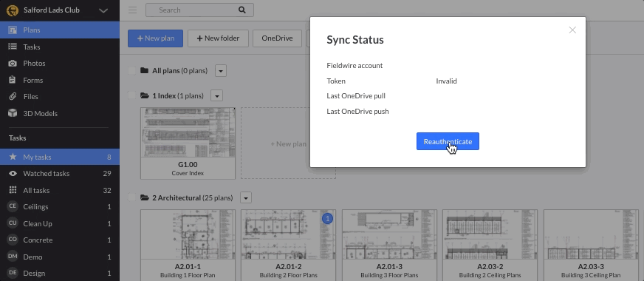Click the Forms clipboard icon

[13, 80]
